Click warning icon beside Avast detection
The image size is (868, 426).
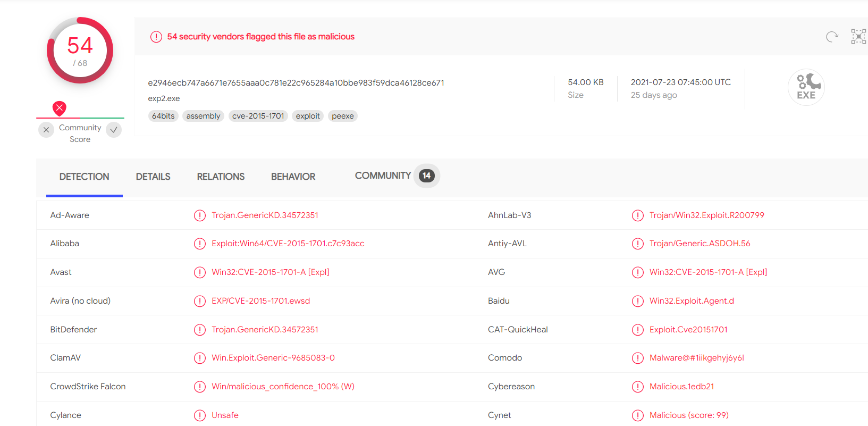pos(200,272)
